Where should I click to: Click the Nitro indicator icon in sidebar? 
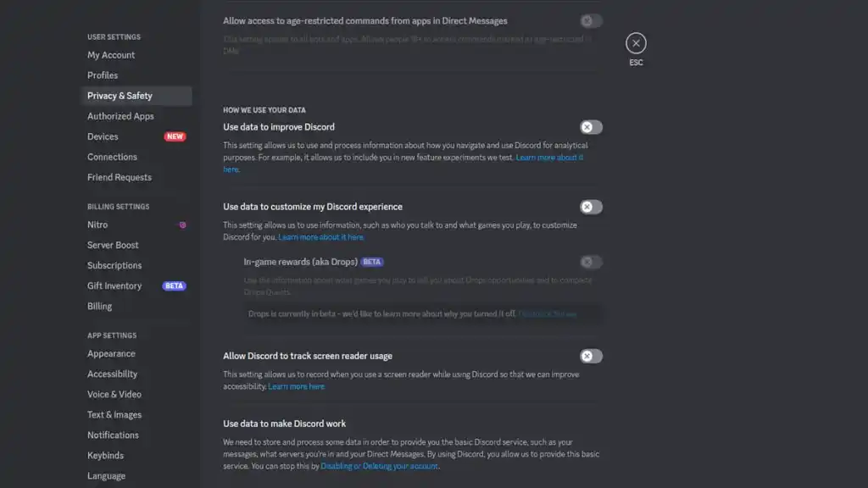182,225
